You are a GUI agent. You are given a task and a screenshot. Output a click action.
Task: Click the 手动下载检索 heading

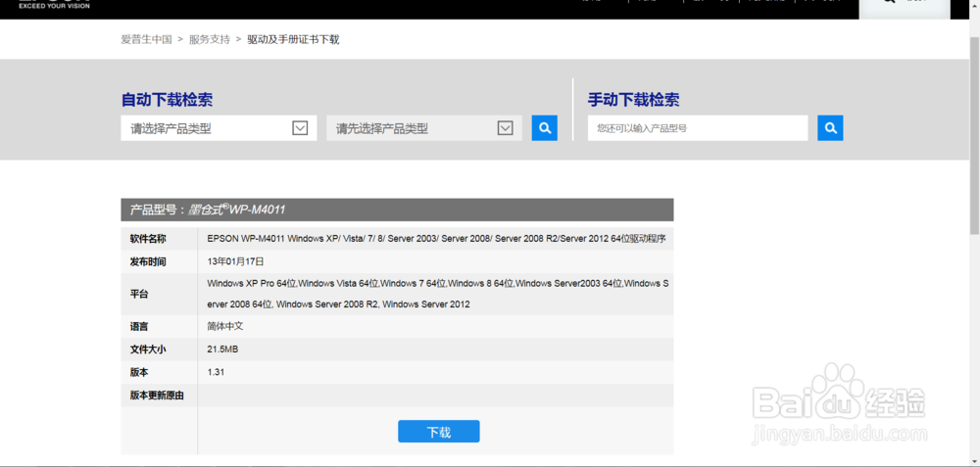pyautogui.click(x=634, y=100)
